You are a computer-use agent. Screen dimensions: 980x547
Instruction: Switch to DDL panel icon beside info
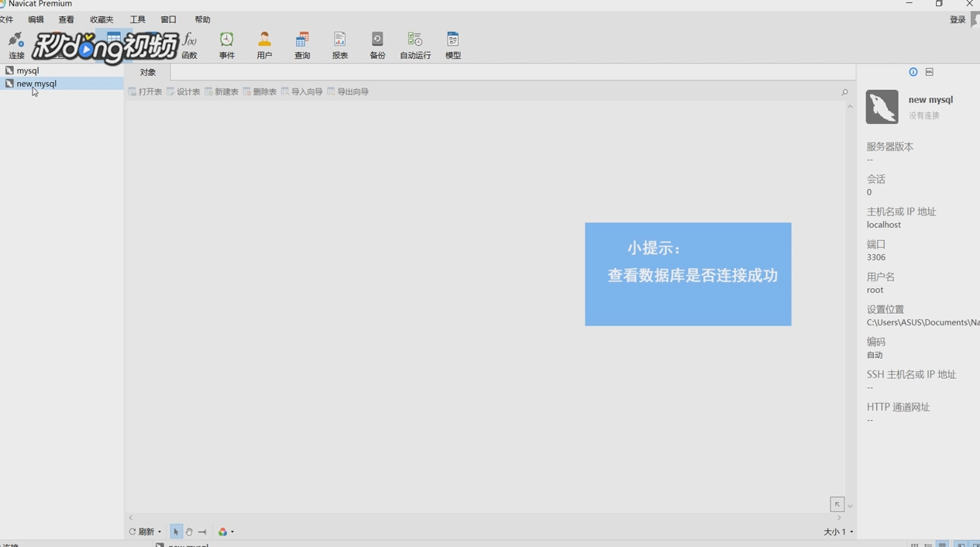930,72
